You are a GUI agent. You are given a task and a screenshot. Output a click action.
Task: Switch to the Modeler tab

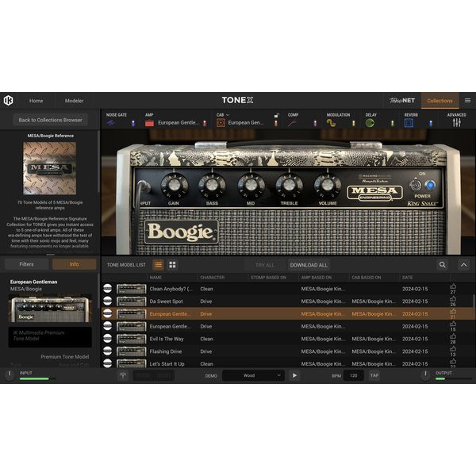(x=74, y=101)
